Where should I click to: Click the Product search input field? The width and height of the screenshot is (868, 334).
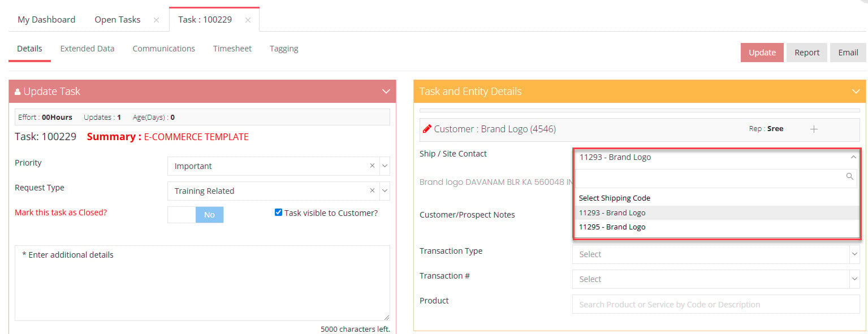tap(716, 304)
